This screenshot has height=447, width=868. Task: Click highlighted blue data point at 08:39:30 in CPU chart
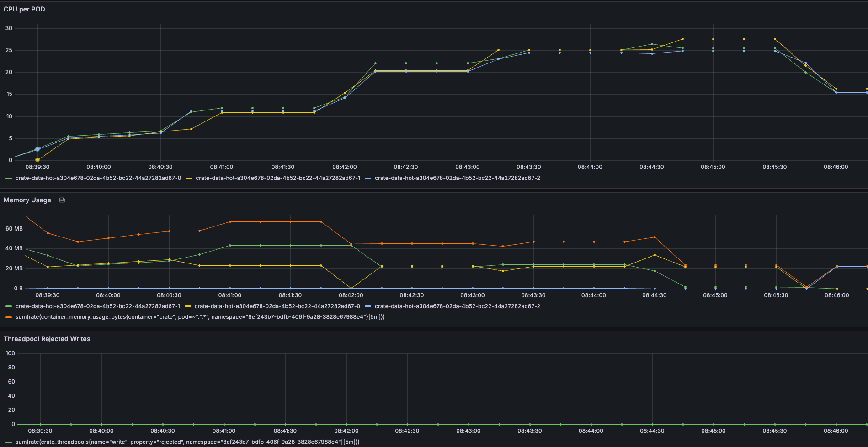click(37, 149)
